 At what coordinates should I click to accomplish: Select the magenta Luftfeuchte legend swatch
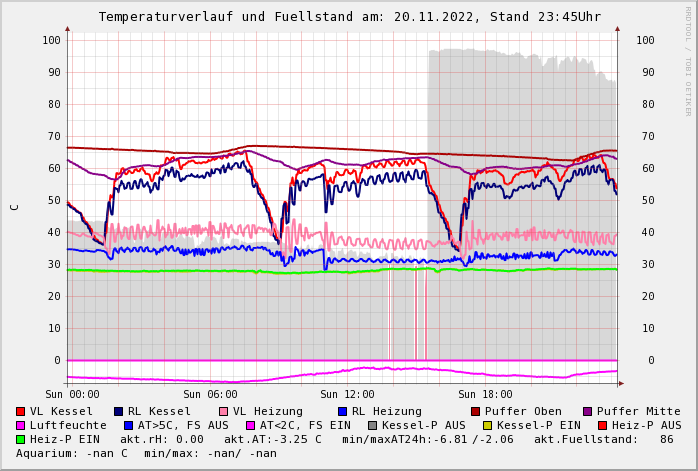[x=21, y=425]
